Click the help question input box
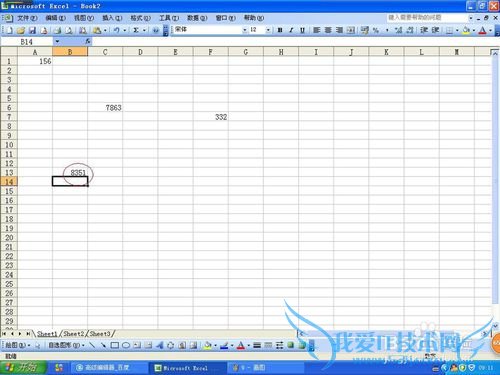 pyautogui.click(x=427, y=17)
